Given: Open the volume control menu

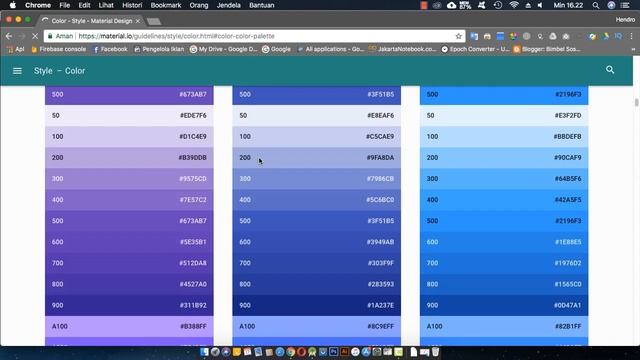Looking at the screenshot, I should [x=540, y=5].
